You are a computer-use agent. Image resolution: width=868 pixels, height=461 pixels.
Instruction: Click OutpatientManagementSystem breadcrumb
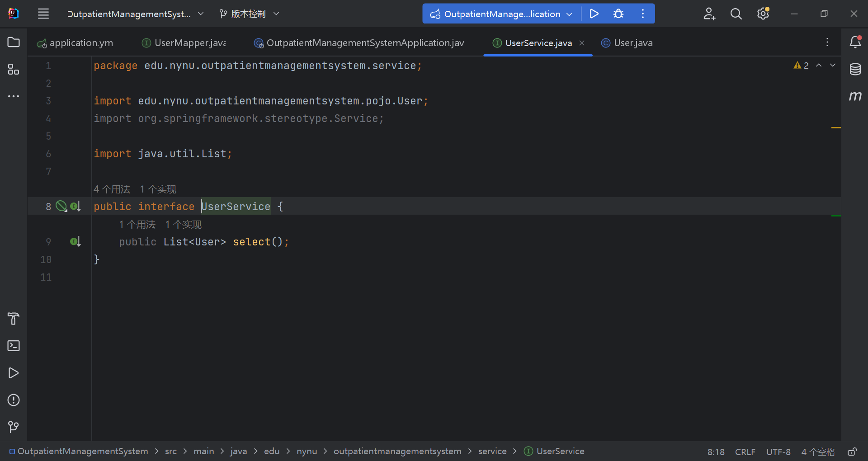pyautogui.click(x=79, y=452)
